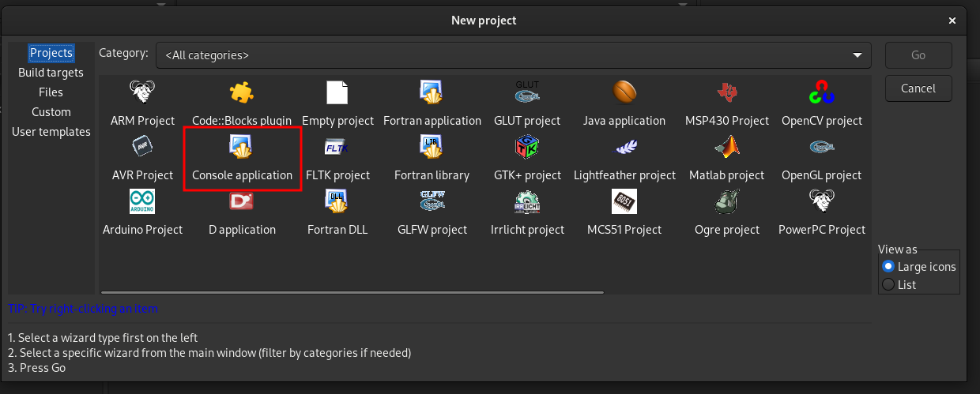This screenshot has width=980, height=394.
Task: Select the Ogre project icon
Action: click(726, 202)
